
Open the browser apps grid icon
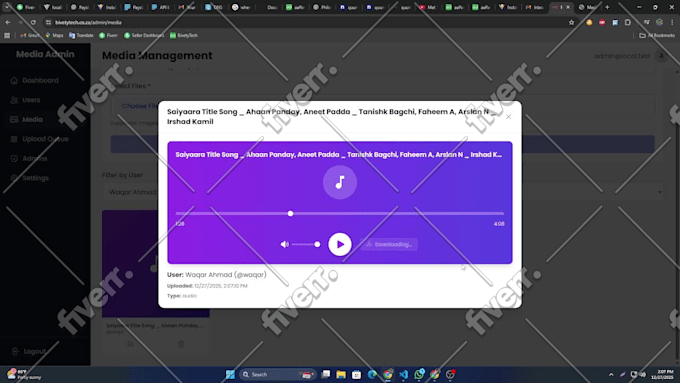pos(7,36)
